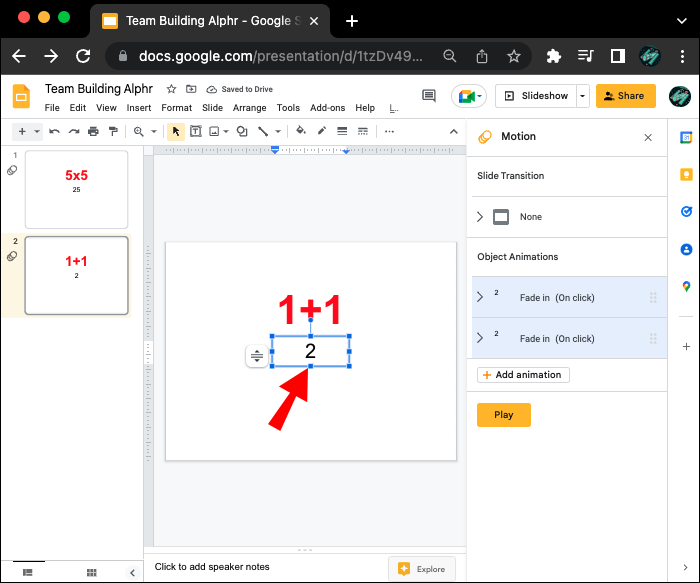Click the add new slide plus
The height and width of the screenshot is (583, 700).
click(x=22, y=132)
